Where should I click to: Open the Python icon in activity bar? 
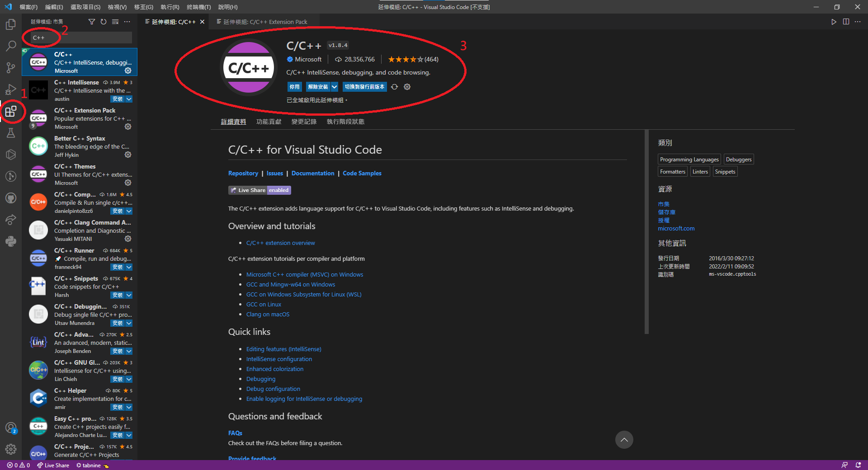pyautogui.click(x=11, y=241)
